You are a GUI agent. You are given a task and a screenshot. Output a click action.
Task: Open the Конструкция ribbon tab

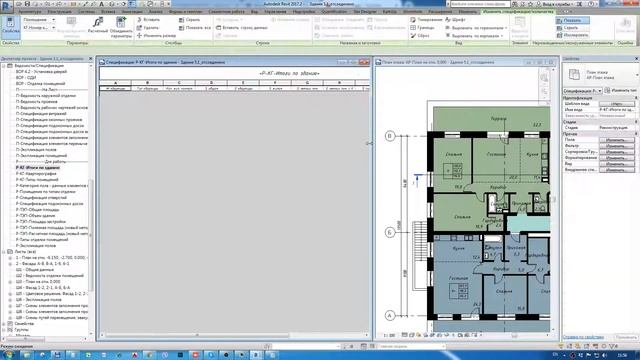coord(59,12)
